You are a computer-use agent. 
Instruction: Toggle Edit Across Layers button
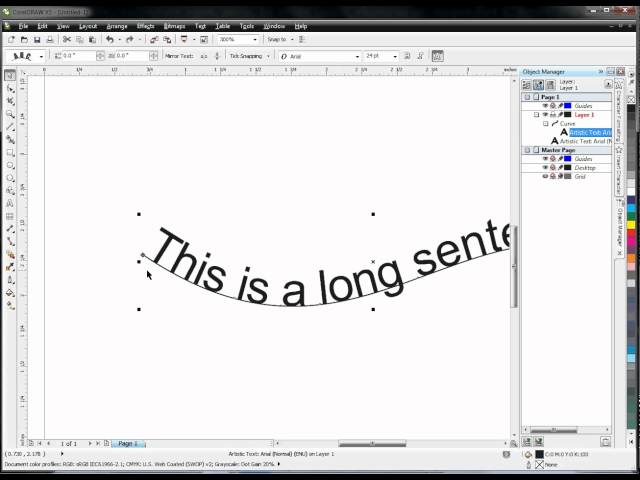click(538, 84)
